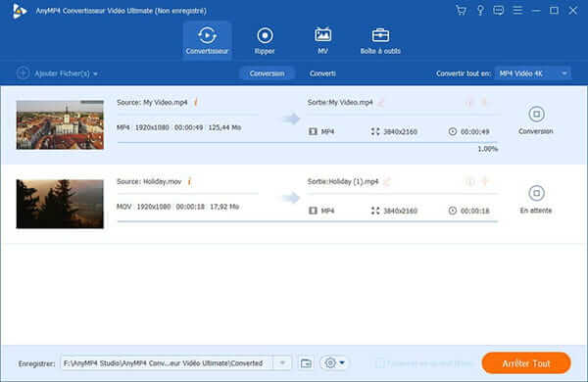Screen dimensions: 588x382
Task: Click the Ajouter Fichier(s) plus icon
Action: tap(23, 73)
